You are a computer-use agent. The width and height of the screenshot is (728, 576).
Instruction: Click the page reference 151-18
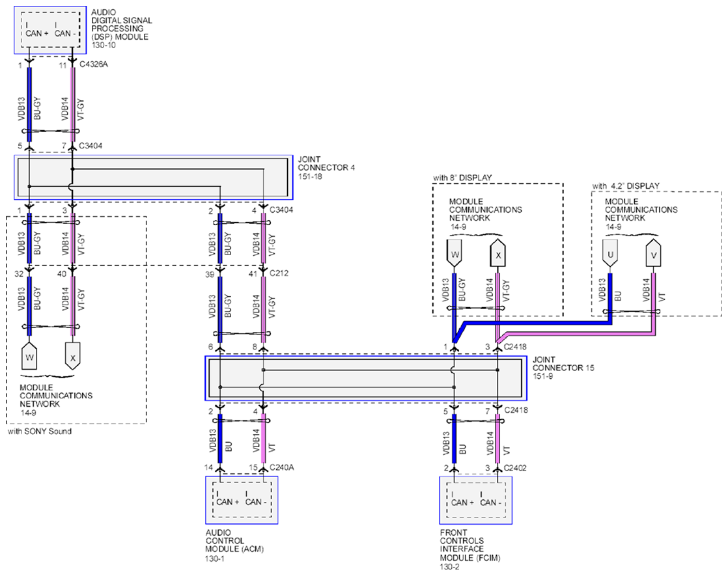point(310,177)
